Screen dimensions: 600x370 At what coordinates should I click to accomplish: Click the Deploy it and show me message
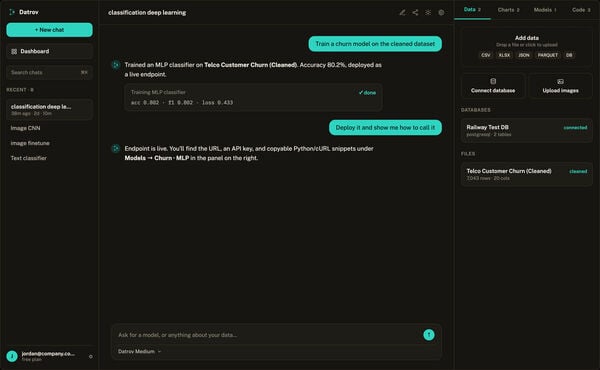[385, 127]
